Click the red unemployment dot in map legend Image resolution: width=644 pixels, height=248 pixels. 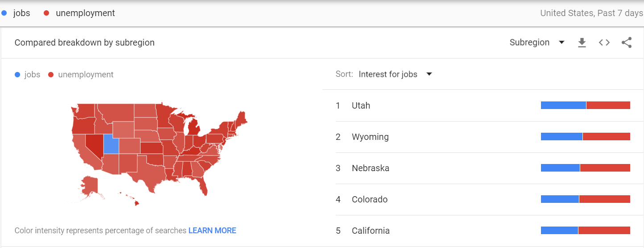51,75
